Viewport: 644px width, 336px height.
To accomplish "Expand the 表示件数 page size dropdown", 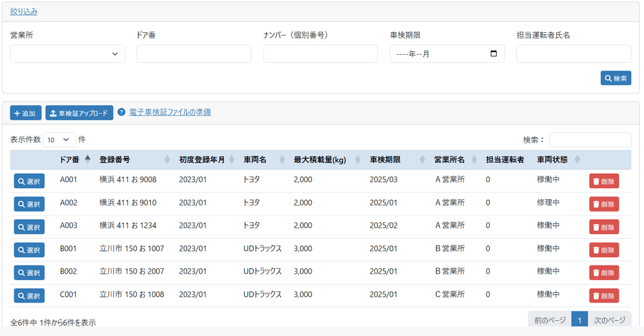I will [59, 140].
